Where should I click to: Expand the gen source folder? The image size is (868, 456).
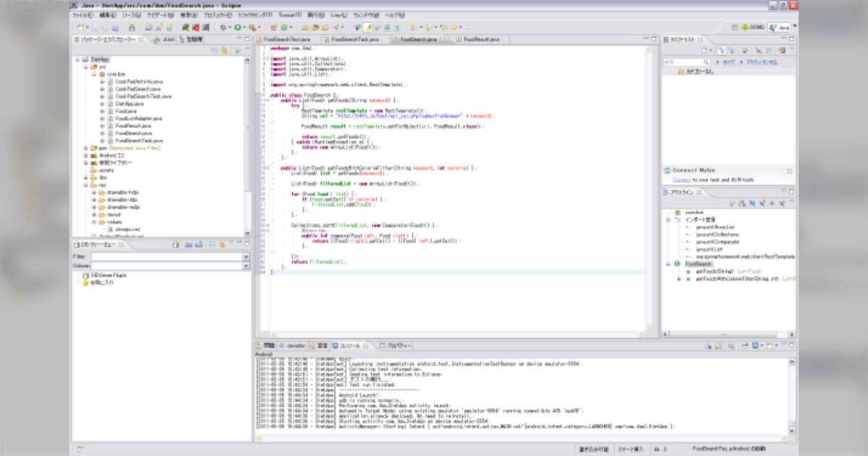point(86,148)
